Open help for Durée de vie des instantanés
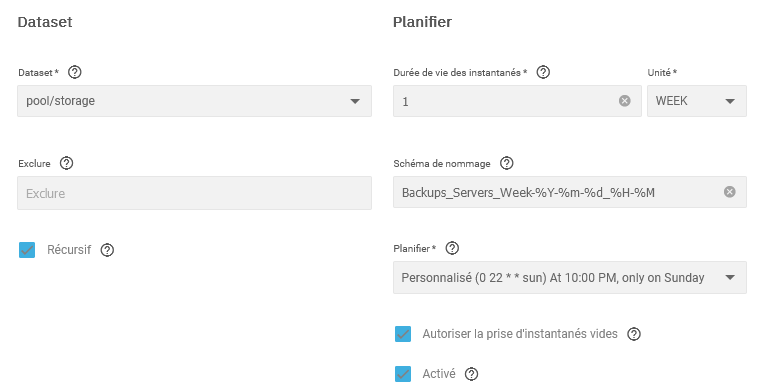Image resolution: width=770 pixels, height=385 pixels. 543,72
